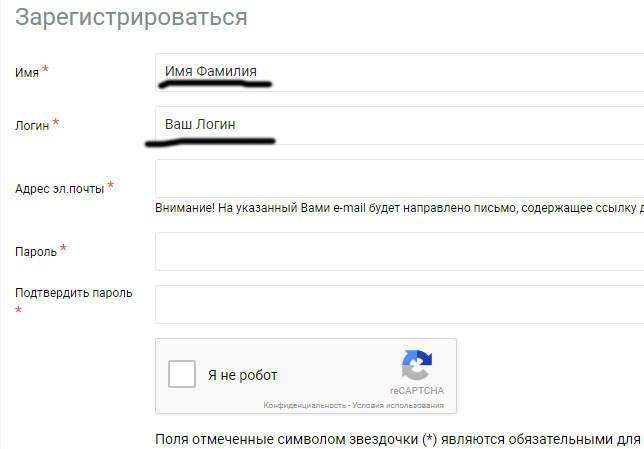Viewport: 644px width, 449px height.
Task: Click the red asterisk beside Имя
Action: tap(45, 69)
